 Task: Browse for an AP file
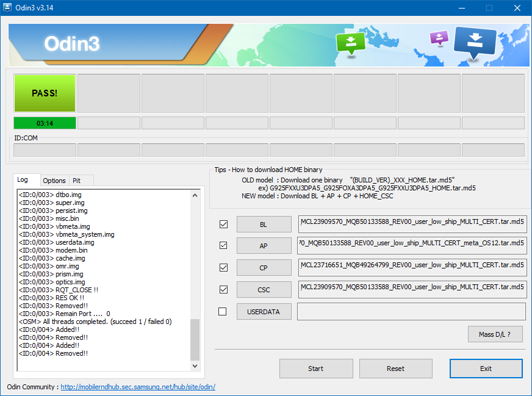click(x=264, y=246)
